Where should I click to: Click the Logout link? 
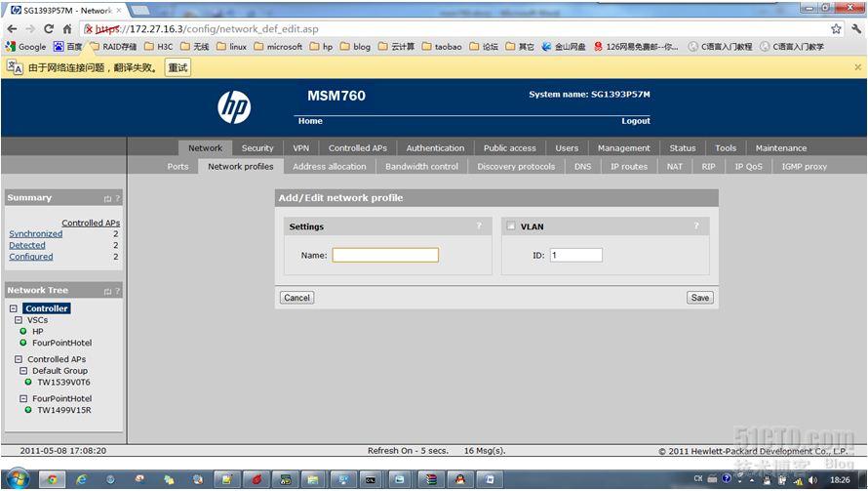[636, 121]
